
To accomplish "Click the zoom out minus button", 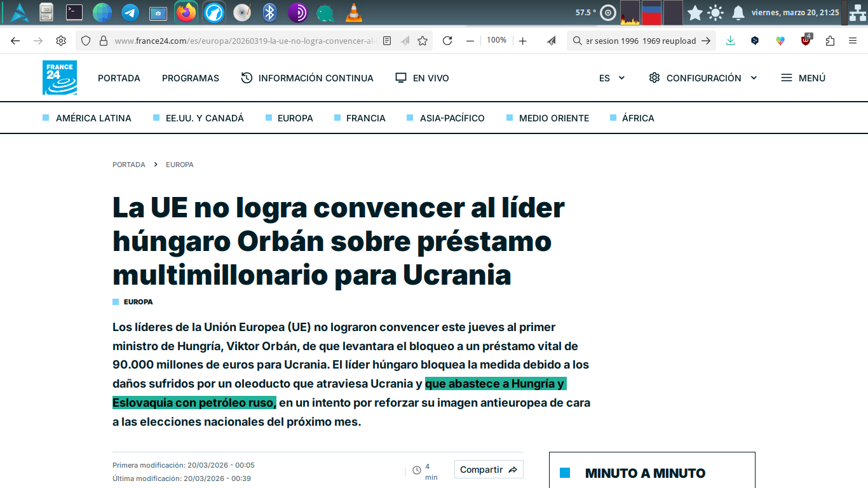I will point(470,41).
